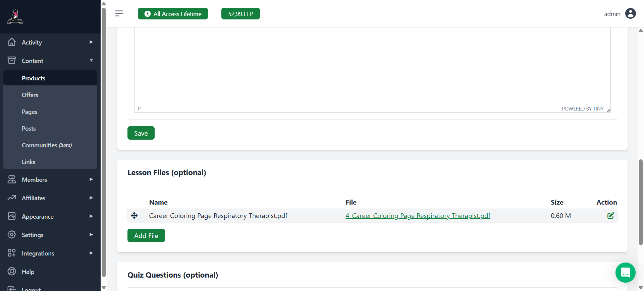Click the edit icon for the lesson file

click(x=610, y=216)
